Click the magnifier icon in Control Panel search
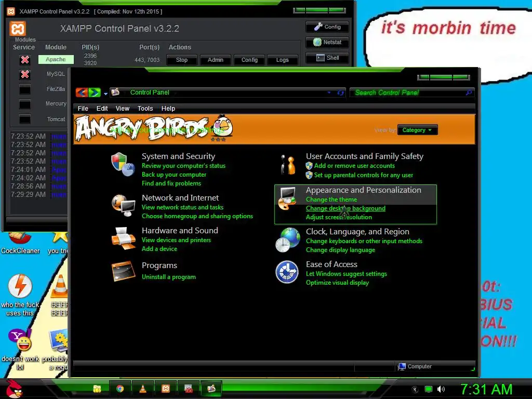532x399 pixels. click(469, 92)
